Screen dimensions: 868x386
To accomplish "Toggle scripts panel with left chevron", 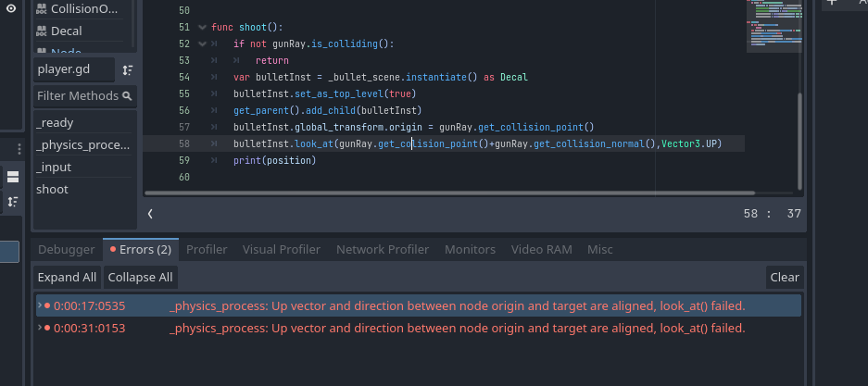I will (150, 214).
